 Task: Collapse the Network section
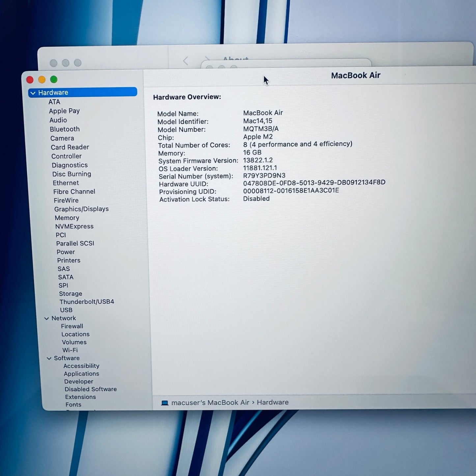tap(46, 318)
